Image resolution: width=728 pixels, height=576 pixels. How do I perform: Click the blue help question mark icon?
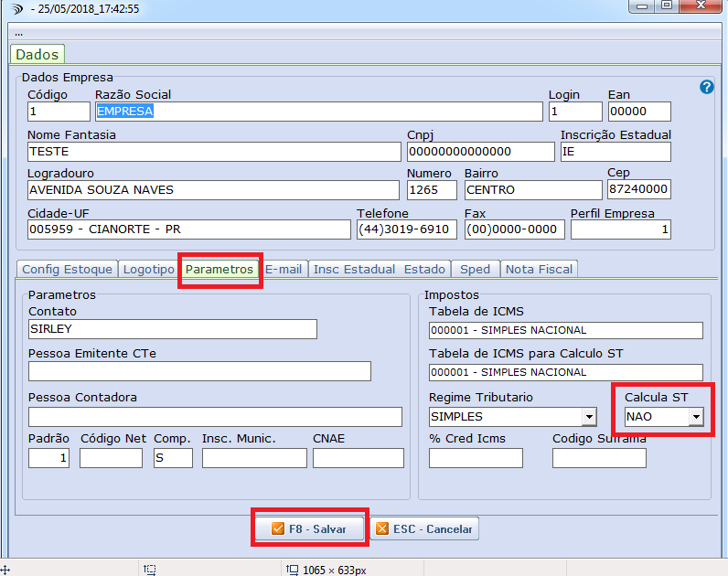pos(706,87)
